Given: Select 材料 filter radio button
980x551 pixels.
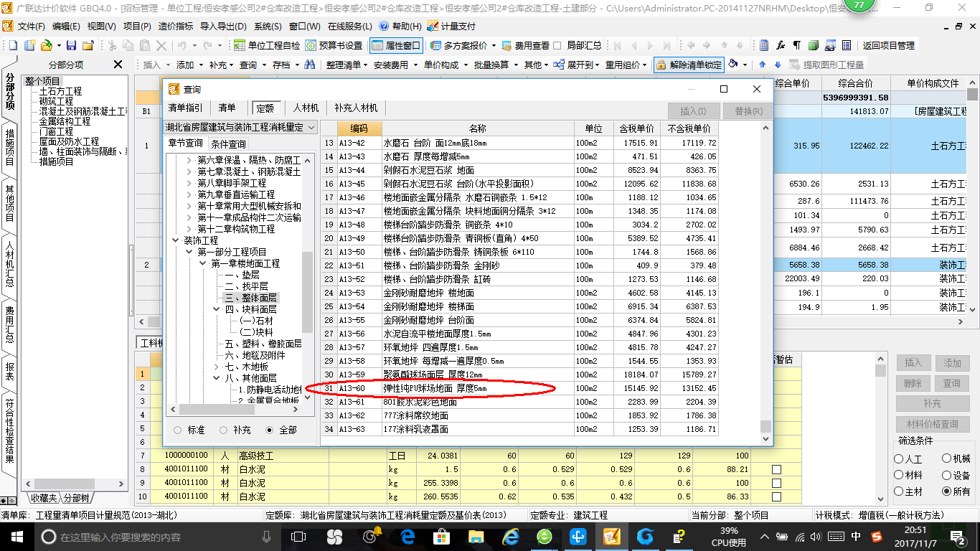Looking at the screenshot, I should (x=899, y=475).
